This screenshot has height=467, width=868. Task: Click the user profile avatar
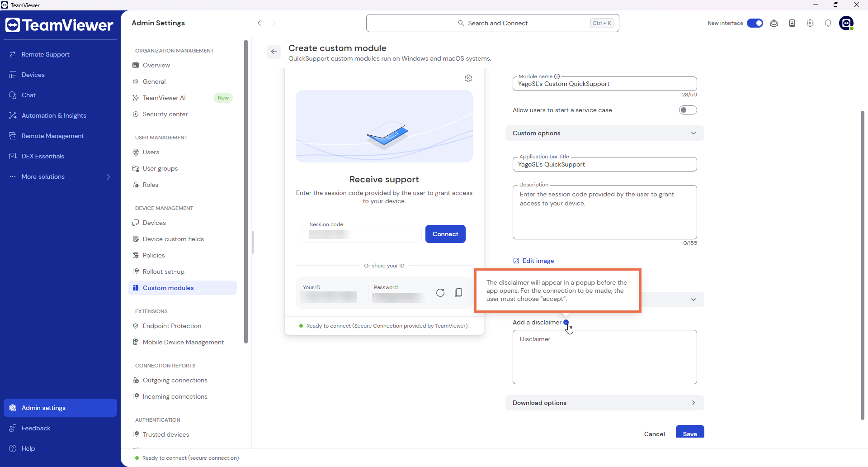(x=846, y=23)
